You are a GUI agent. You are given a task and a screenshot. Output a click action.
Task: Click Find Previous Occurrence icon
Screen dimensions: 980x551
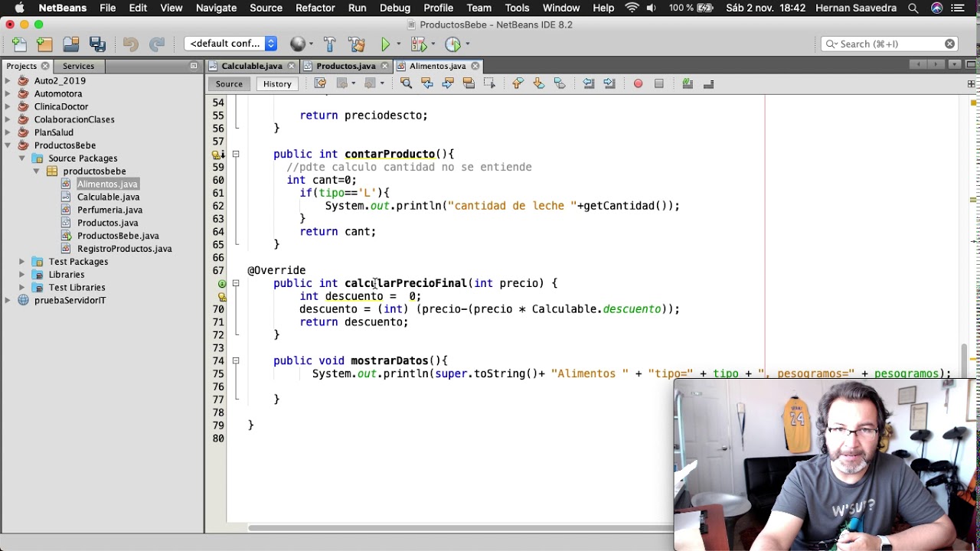427,83
